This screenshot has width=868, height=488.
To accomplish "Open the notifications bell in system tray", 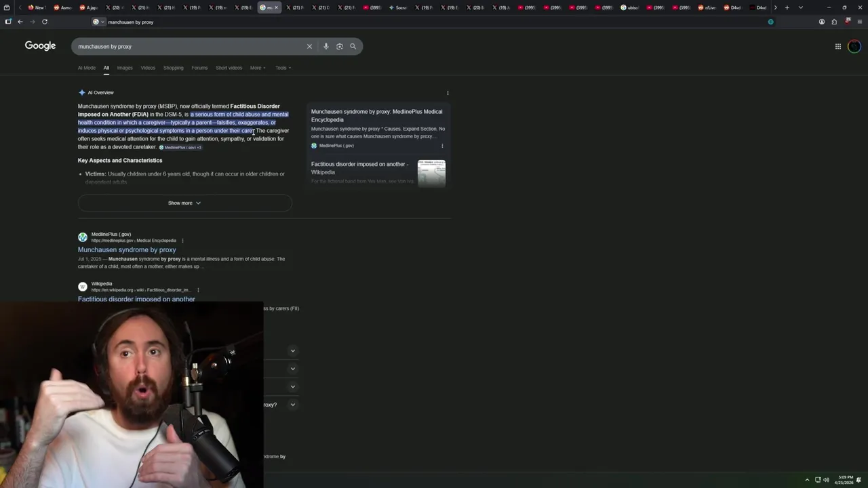I will coord(859,480).
